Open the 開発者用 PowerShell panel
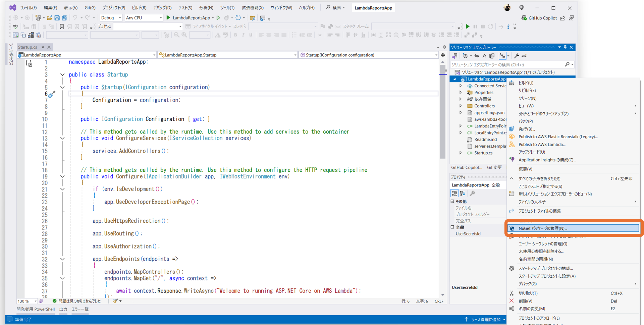This screenshot has height=325, width=644. coord(36,309)
